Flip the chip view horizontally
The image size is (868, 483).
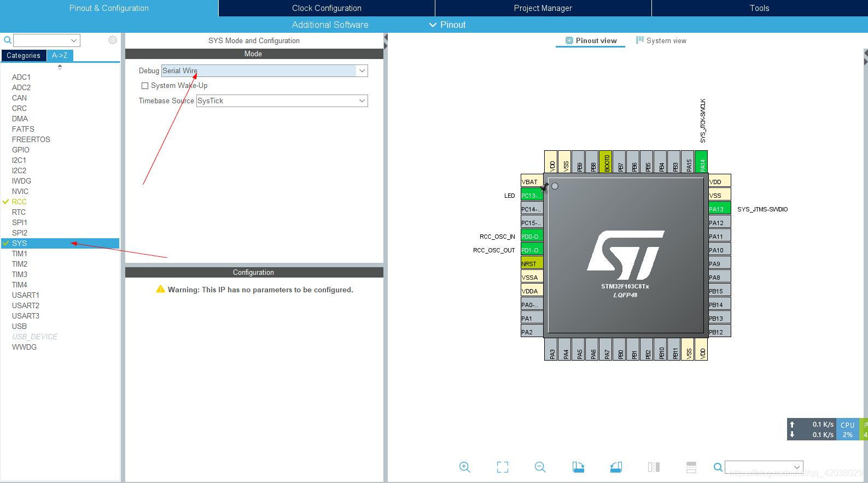[654, 467]
